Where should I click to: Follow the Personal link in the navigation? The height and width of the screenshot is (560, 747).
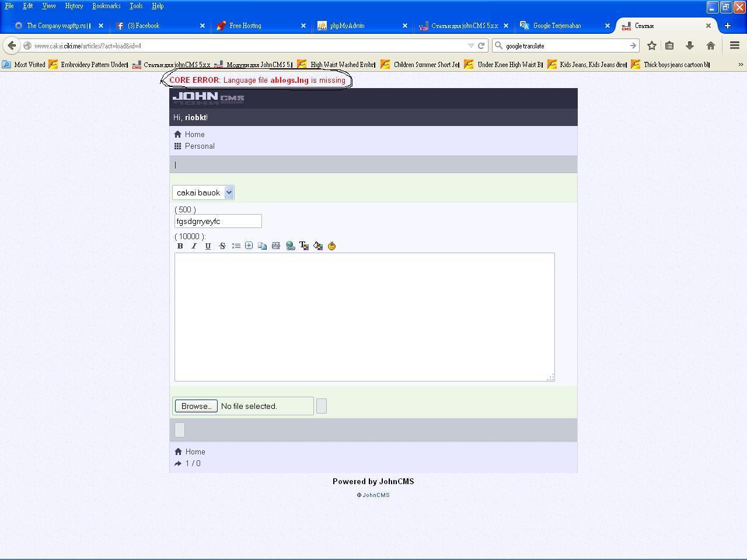pos(200,146)
